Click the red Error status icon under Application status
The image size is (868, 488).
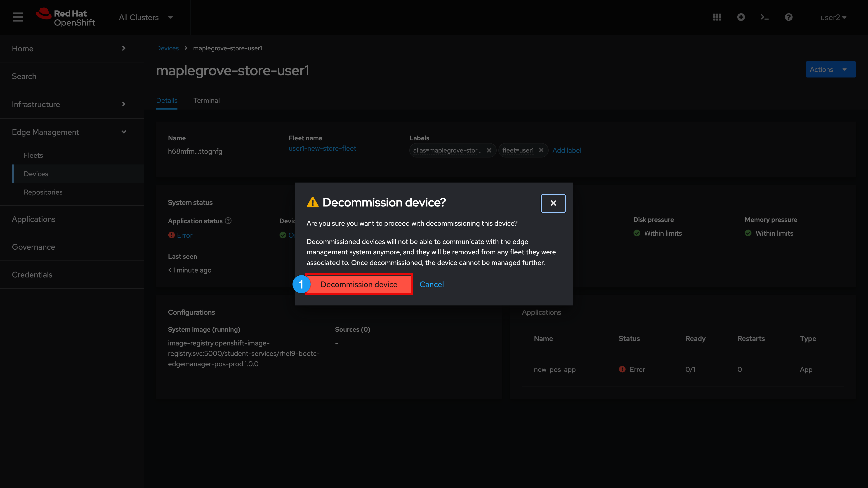click(x=171, y=235)
